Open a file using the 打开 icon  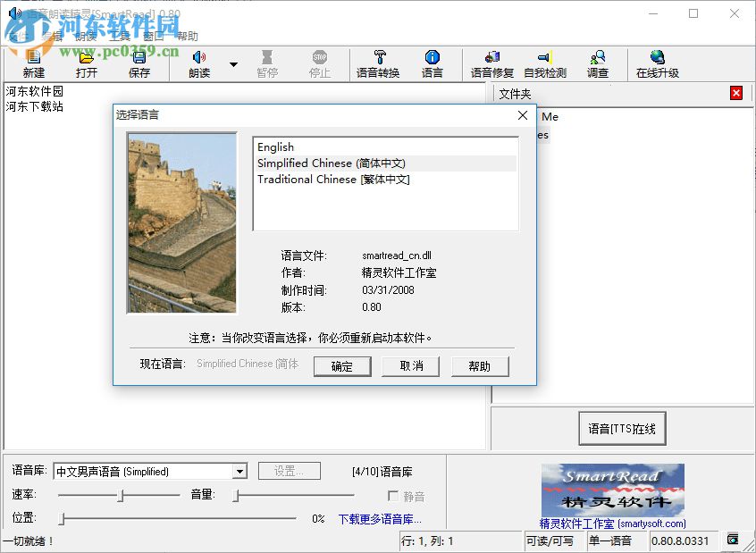pos(86,64)
